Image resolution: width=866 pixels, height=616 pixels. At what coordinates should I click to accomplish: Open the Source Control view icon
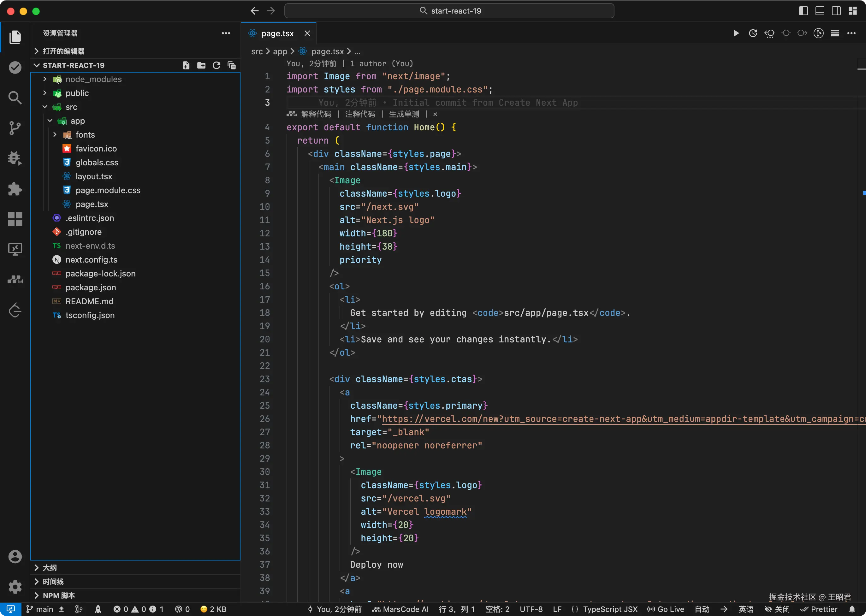click(15, 128)
